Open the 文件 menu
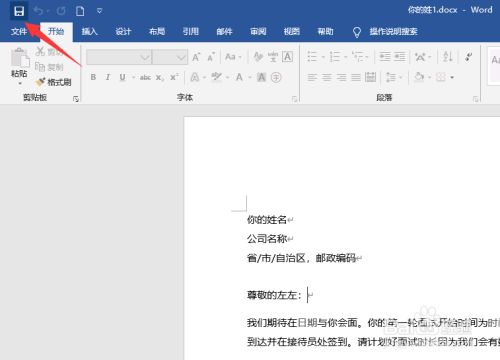The width and height of the screenshot is (500, 360). tap(19, 31)
